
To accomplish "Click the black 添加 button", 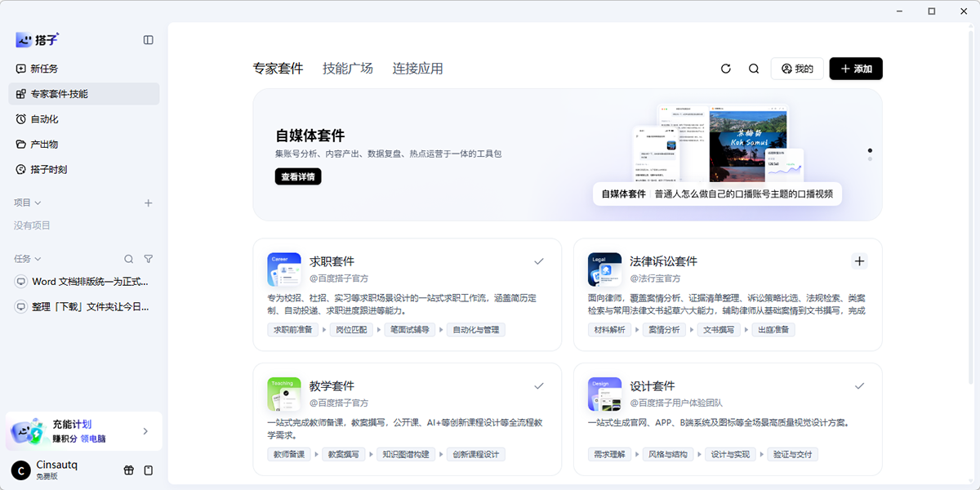I will (856, 69).
